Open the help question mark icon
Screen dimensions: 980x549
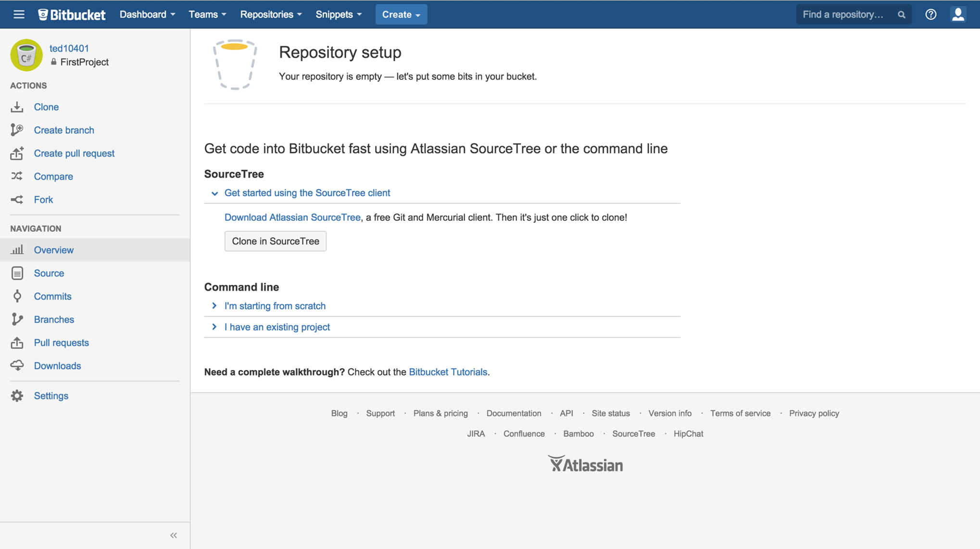[931, 14]
